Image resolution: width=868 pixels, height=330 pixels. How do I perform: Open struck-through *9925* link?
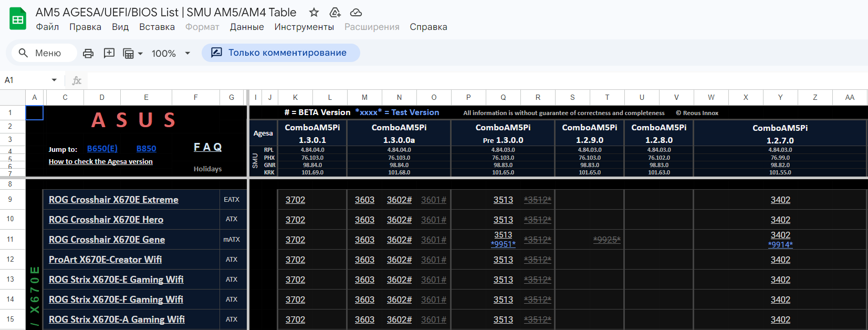coord(607,240)
